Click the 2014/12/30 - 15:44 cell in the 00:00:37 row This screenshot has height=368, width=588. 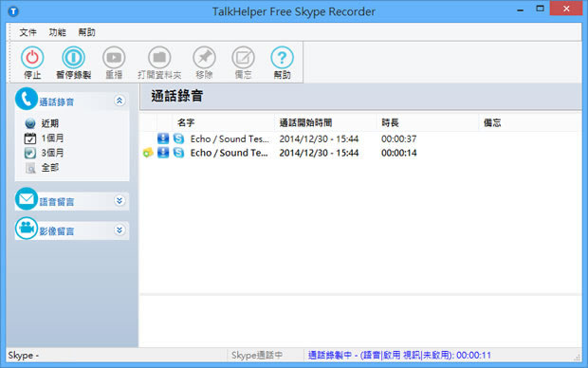319,138
